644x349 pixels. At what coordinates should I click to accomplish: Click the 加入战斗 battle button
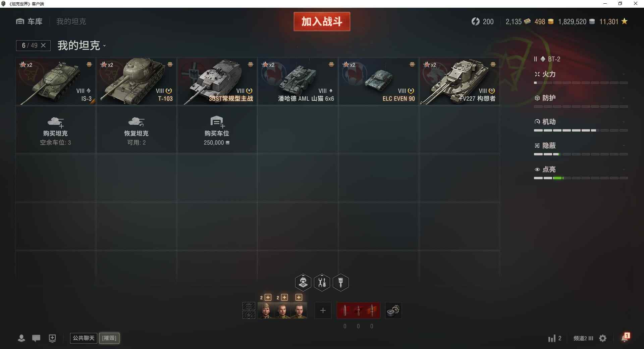pos(322,21)
